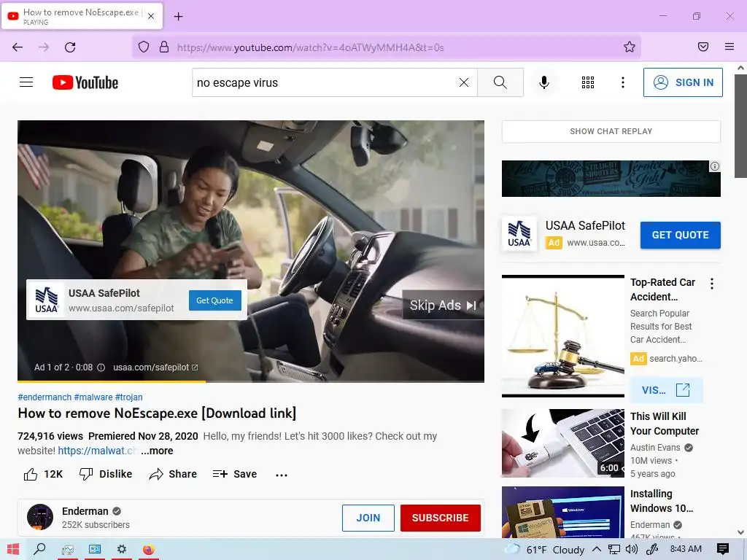Subscribe to Enderman
747x560 pixels.
(x=440, y=518)
